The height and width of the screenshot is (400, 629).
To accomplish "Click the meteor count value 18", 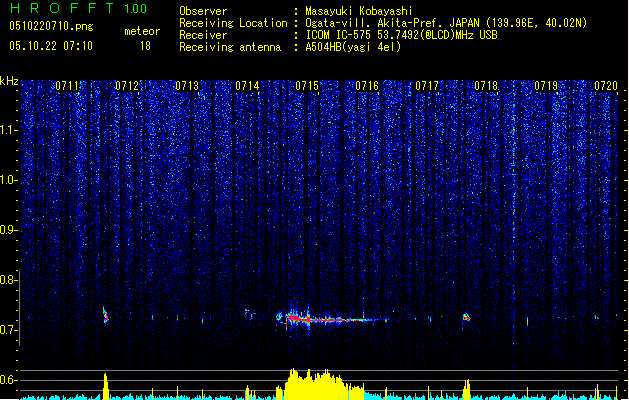I will pos(145,46).
